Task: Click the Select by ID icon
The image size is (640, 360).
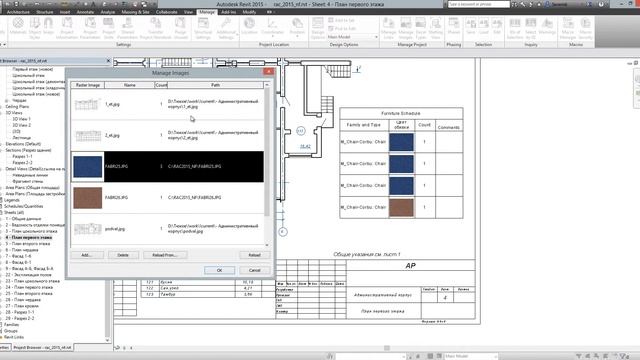Action: 531,27
